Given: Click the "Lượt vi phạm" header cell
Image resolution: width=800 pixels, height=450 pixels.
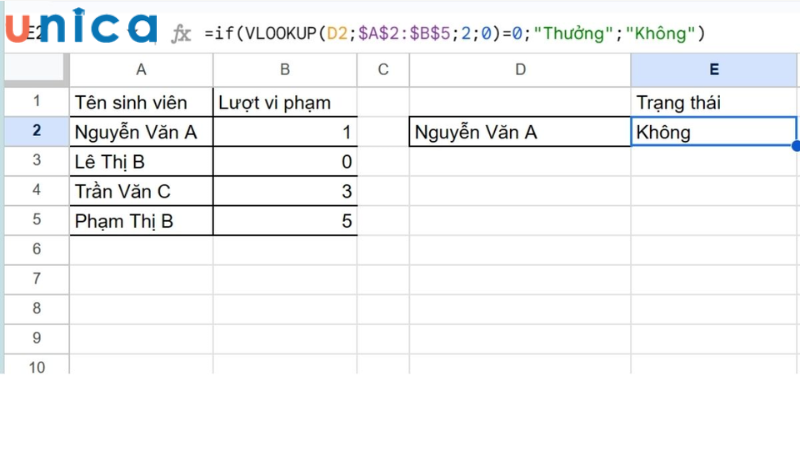Looking at the screenshot, I should pyautogui.click(x=285, y=102).
